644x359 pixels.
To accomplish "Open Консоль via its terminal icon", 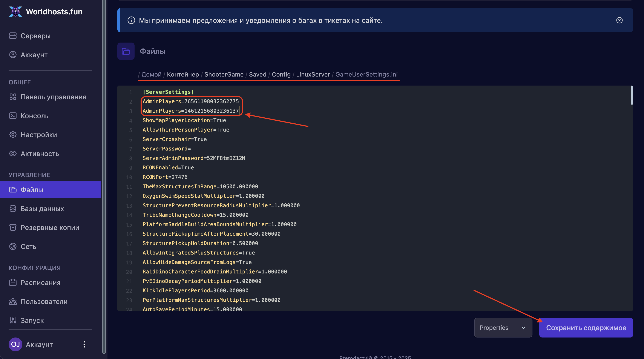I will (13, 116).
